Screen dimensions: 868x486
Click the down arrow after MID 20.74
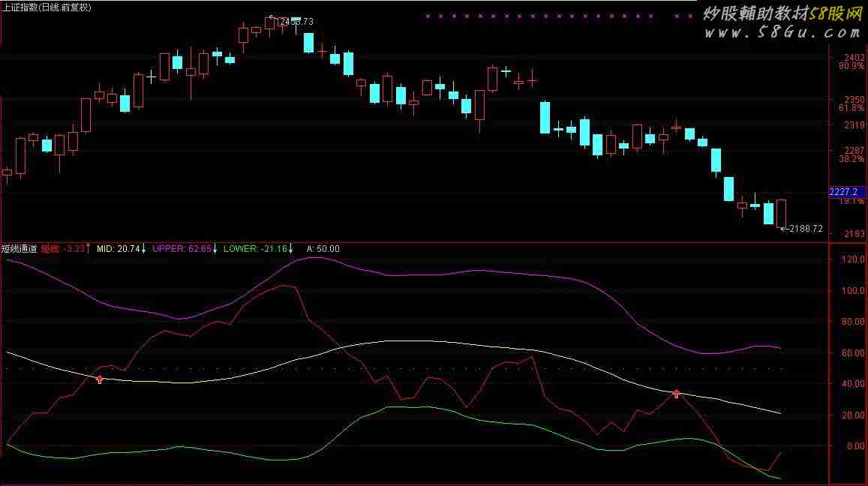(145, 248)
